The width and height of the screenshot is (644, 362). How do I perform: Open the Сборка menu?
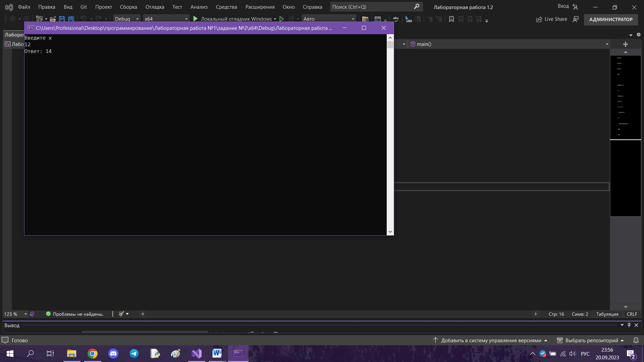(128, 7)
